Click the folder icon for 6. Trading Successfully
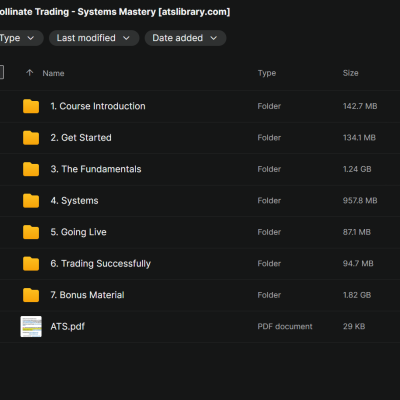Screen dimensions: 400x400 pos(31,264)
